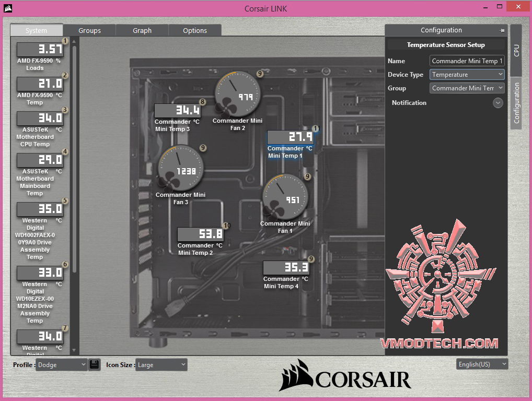Open the Group dropdown
This screenshot has width=532, height=401.
467,88
